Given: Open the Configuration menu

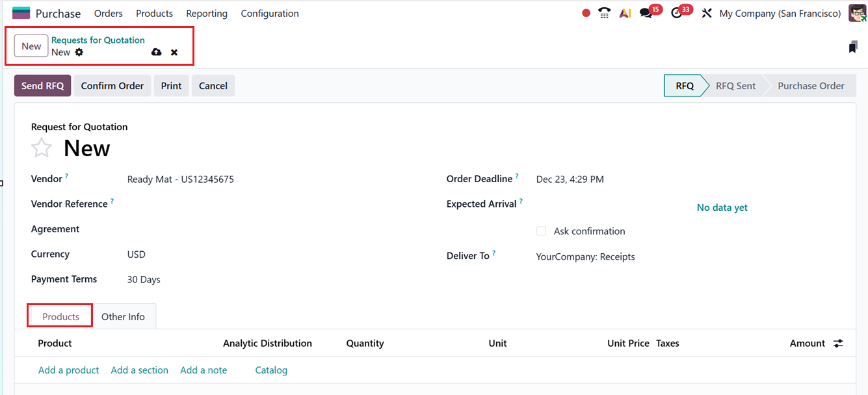Looking at the screenshot, I should pyautogui.click(x=270, y=13).
